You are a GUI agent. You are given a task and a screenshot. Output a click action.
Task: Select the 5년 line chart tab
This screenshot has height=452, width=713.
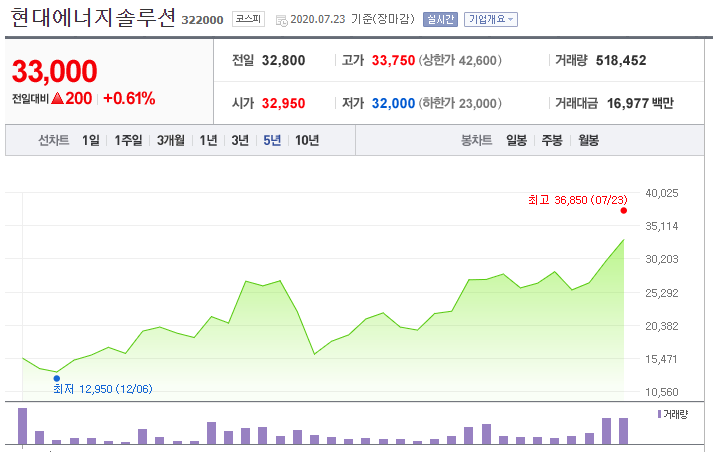pyautogui.click(x=272, y=140)
